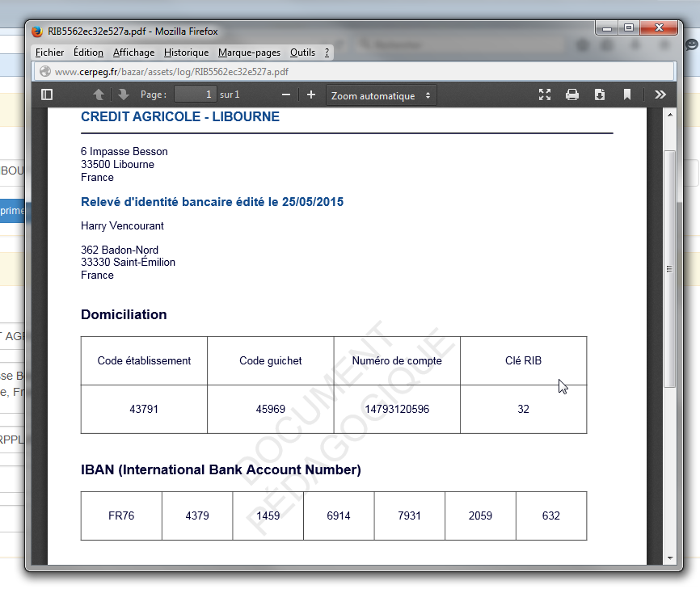The width and height of the screenshot is (700, 606).
Task: Click the Clé RIB header cell
Action: click(523, 360)
